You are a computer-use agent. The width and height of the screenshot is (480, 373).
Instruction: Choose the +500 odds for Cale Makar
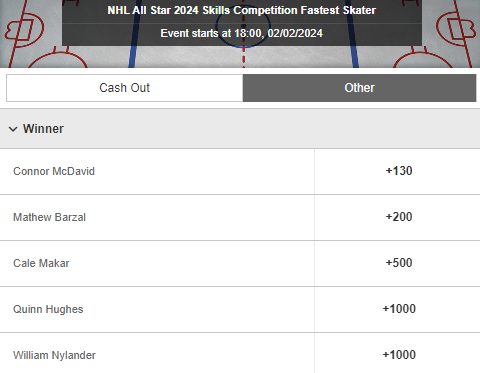(x=397, y=263)
